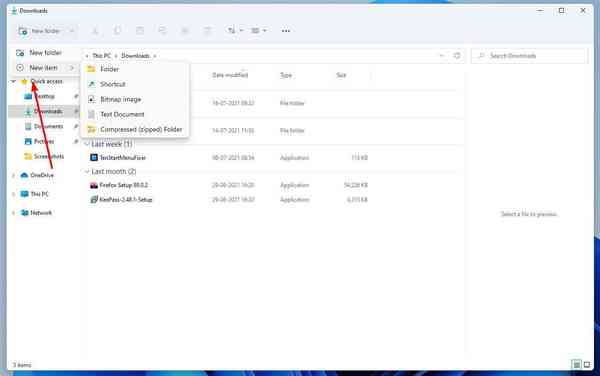
Task: Open the New item submenu
Action: (46, 68)
